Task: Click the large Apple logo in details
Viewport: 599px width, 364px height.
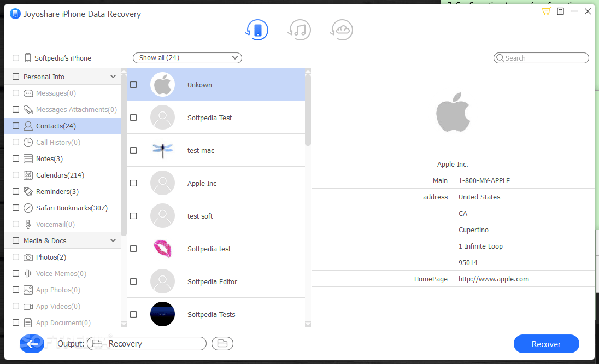Action: point(453,112)
